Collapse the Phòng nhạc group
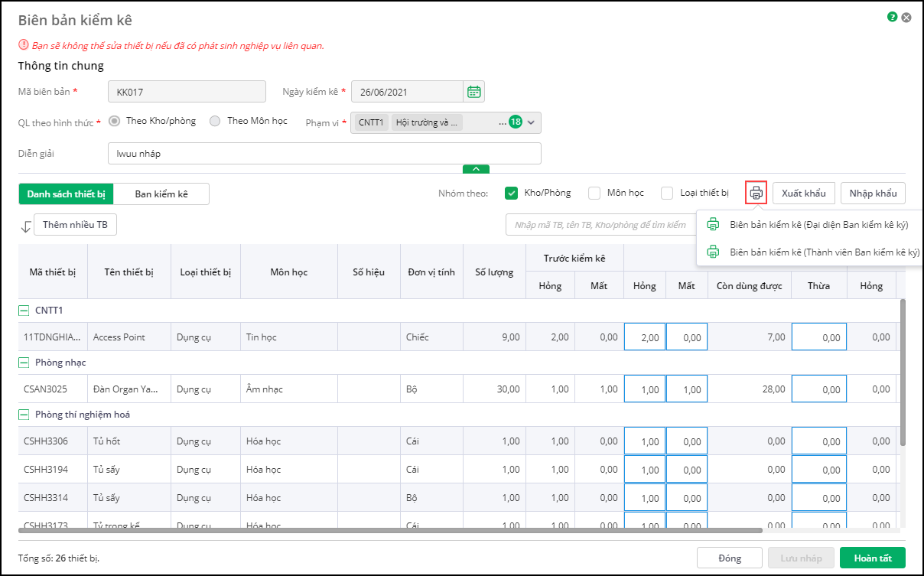 [24, 362]
